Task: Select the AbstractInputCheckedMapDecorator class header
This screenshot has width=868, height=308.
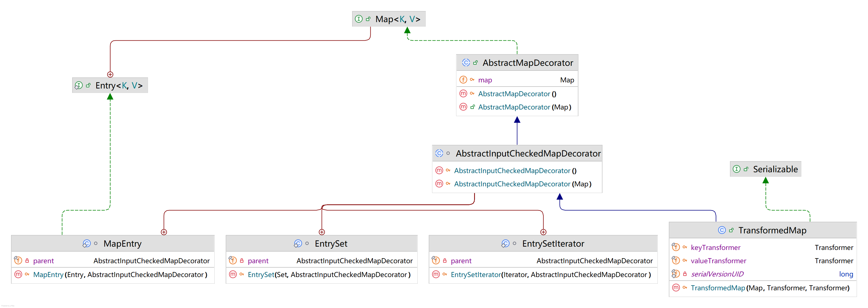Action: click(528, 154)
